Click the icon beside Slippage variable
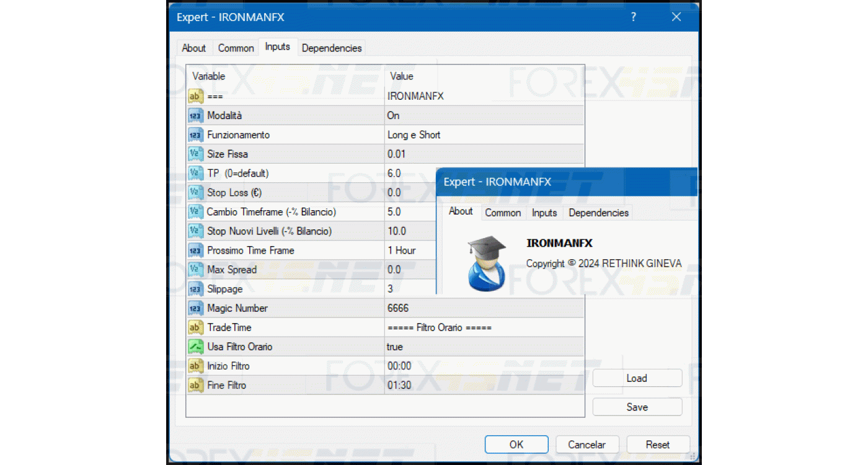The image size is (868, 465). [x=195, y=289]
